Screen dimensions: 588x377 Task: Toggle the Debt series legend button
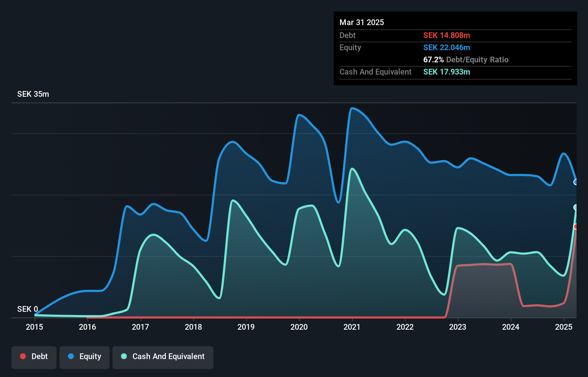(34, 357)
